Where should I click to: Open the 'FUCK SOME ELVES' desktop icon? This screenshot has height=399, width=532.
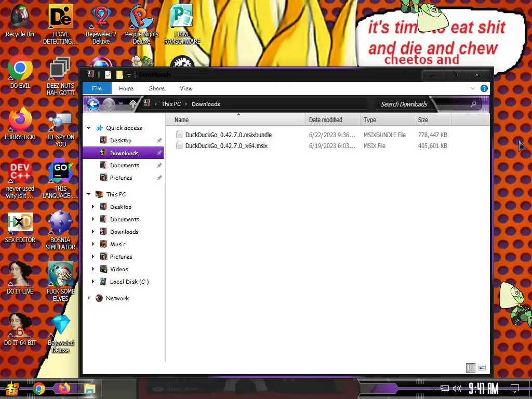click(x=60, y=282)
